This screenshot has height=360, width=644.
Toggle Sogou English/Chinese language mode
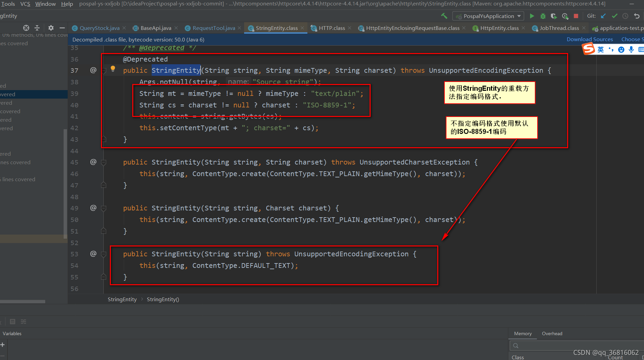pos(601,50)
